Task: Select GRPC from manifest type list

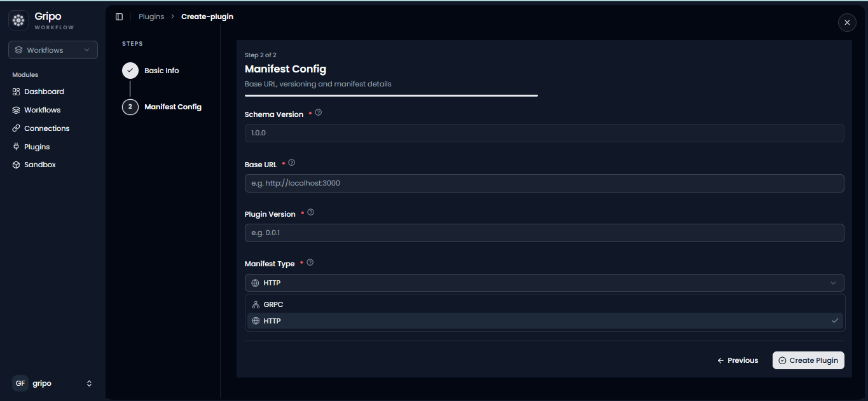Action: click(545, 304)
